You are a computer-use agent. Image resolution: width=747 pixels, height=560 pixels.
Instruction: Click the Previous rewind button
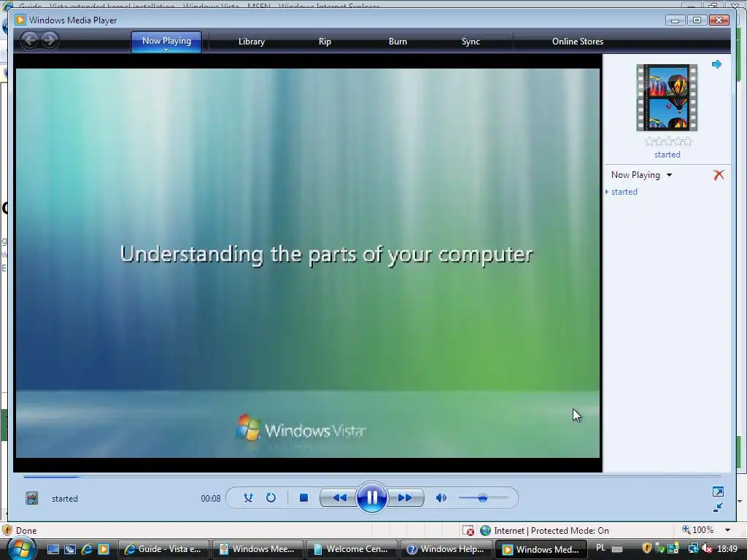pos(338,498)
